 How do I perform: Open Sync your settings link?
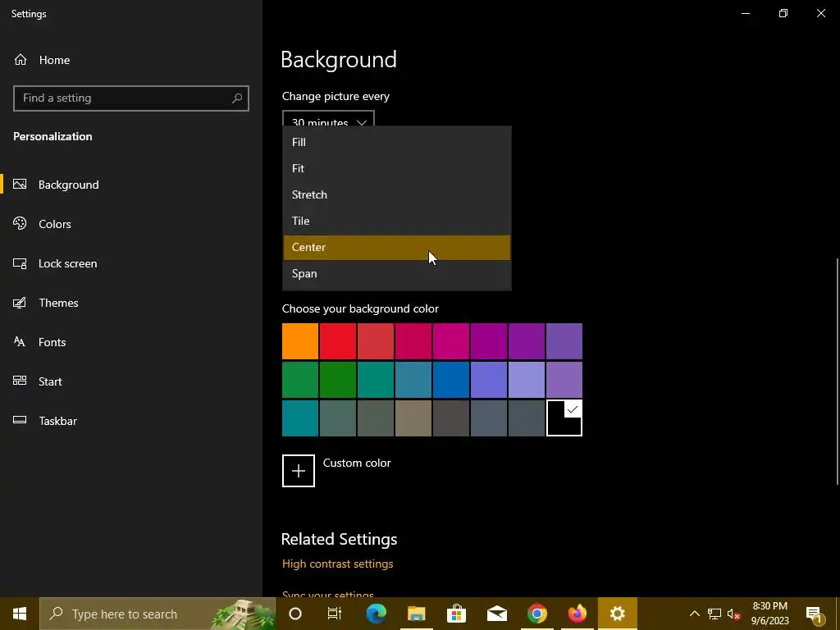click(328, 594)
